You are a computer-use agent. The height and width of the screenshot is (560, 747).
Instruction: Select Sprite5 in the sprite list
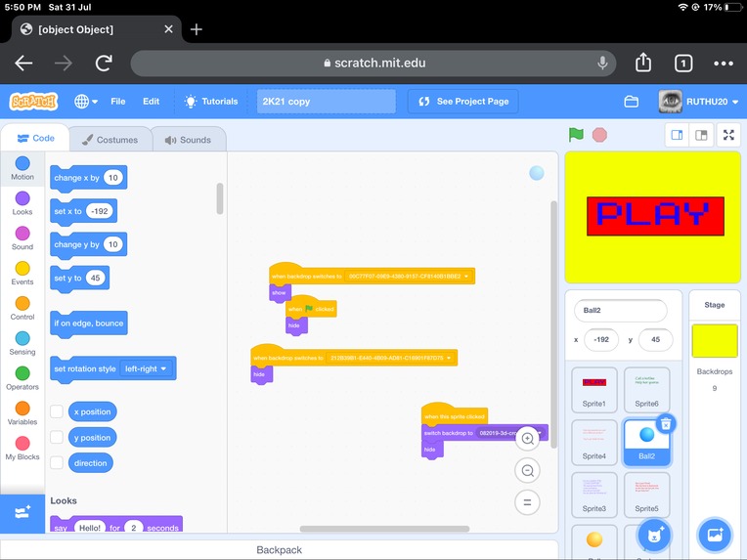[x=646, y=495]
